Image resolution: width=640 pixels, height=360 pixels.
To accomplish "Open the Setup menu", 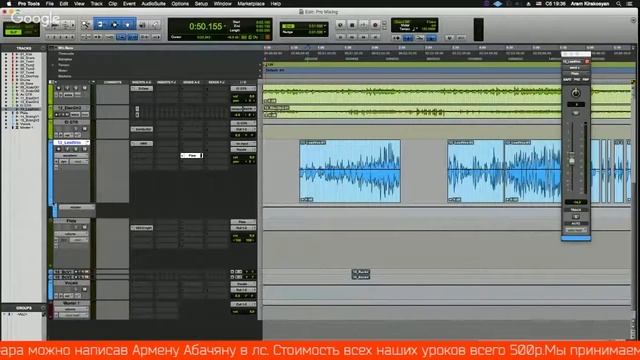I will click(201, 4).
